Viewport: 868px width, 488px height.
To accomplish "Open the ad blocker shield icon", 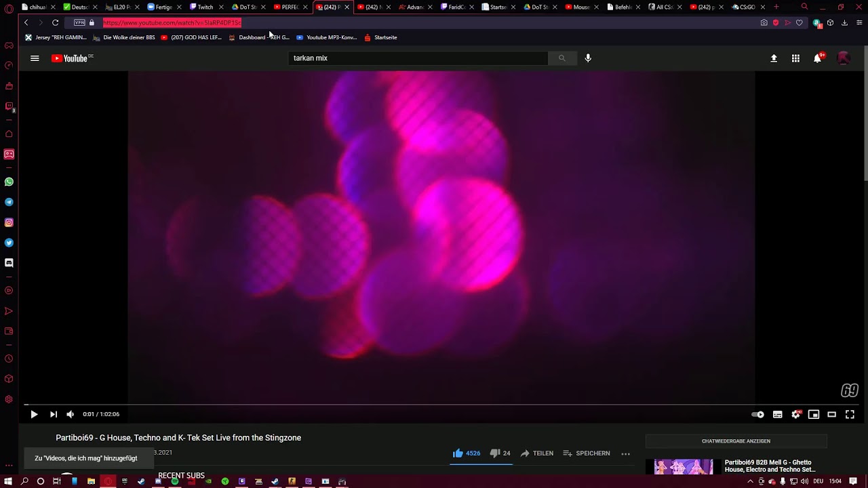I will (776, 22).
